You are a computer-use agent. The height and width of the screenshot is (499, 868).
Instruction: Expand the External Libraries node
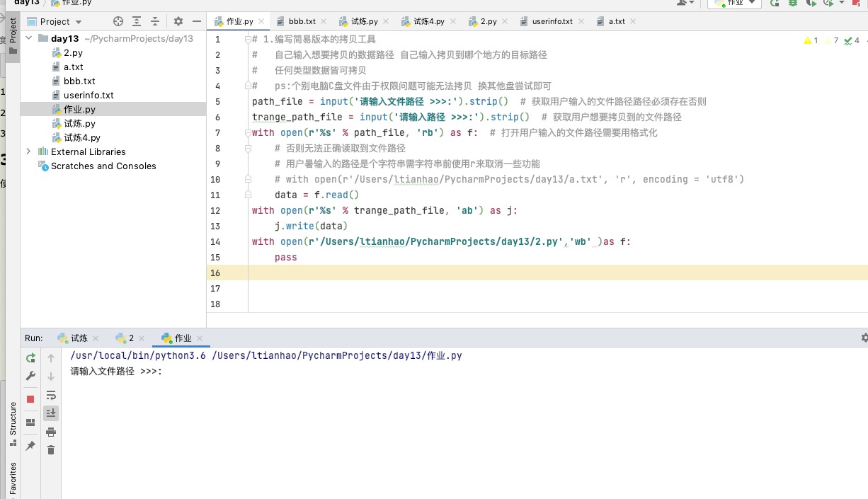pyautogui.click(x=29, y=151)
